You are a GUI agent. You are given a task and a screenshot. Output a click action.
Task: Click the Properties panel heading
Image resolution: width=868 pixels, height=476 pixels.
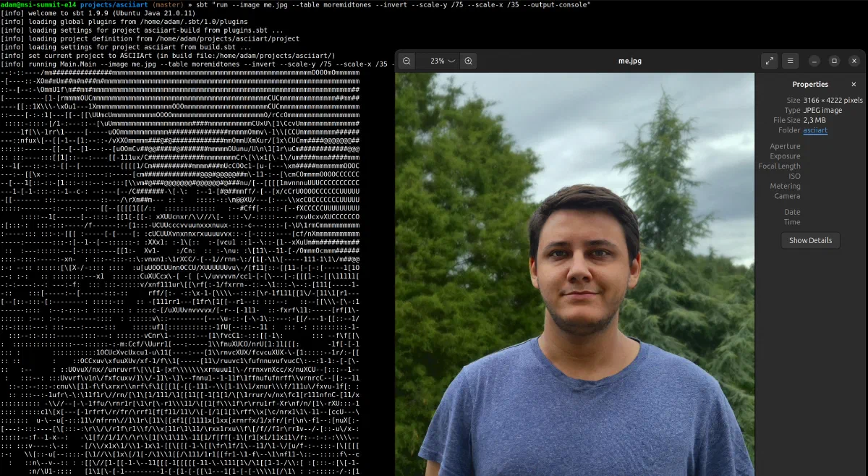pyautogui.click(x=810, y=85)
